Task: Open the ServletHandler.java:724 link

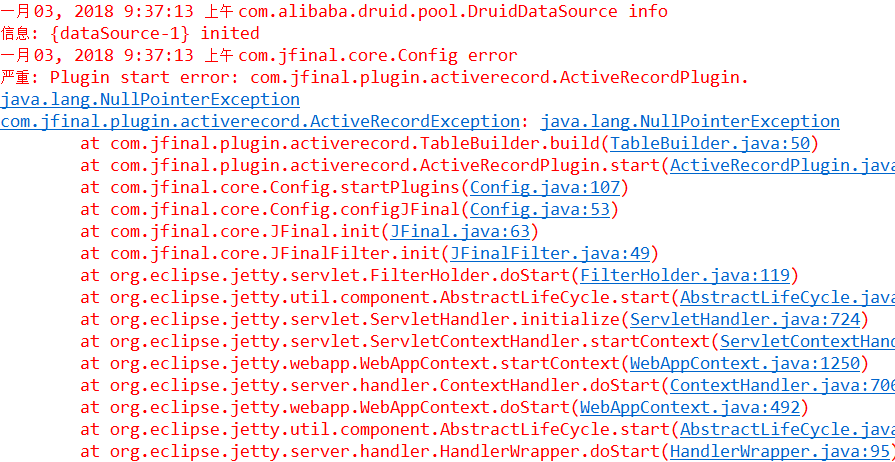Action: tap(744, 320)
